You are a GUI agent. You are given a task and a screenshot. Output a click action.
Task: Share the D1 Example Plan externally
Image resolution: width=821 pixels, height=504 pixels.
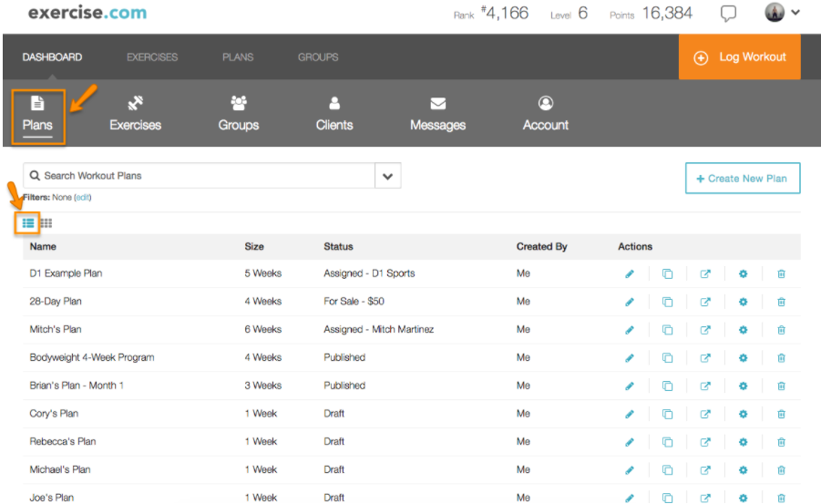pyautogui.click(x=705, y=273)
